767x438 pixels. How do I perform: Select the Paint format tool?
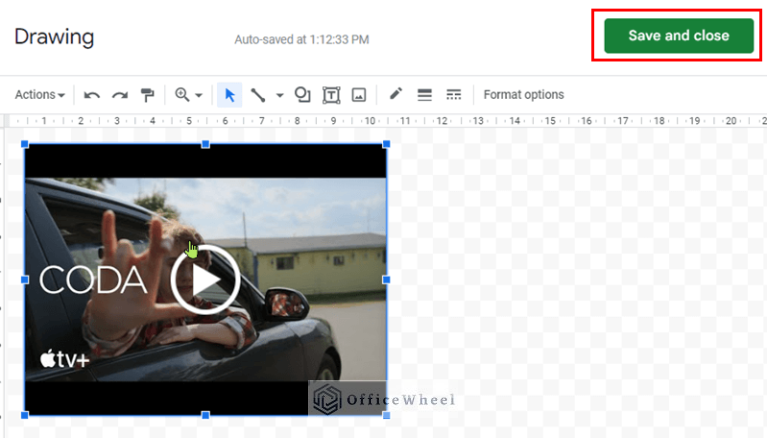click(x=147, y=95)
